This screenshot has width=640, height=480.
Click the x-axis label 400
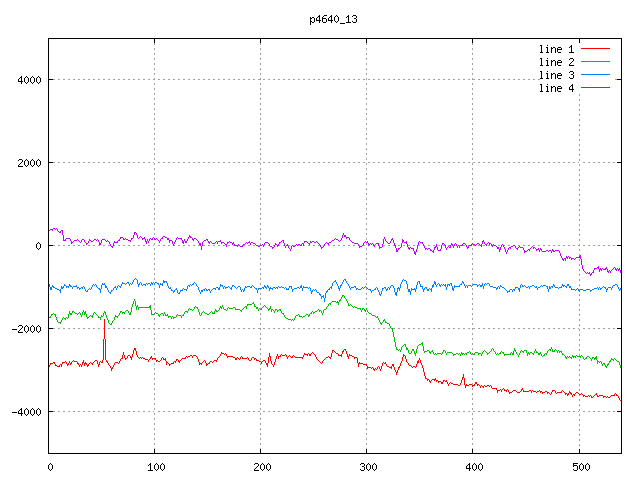click(x=474, y=467)
